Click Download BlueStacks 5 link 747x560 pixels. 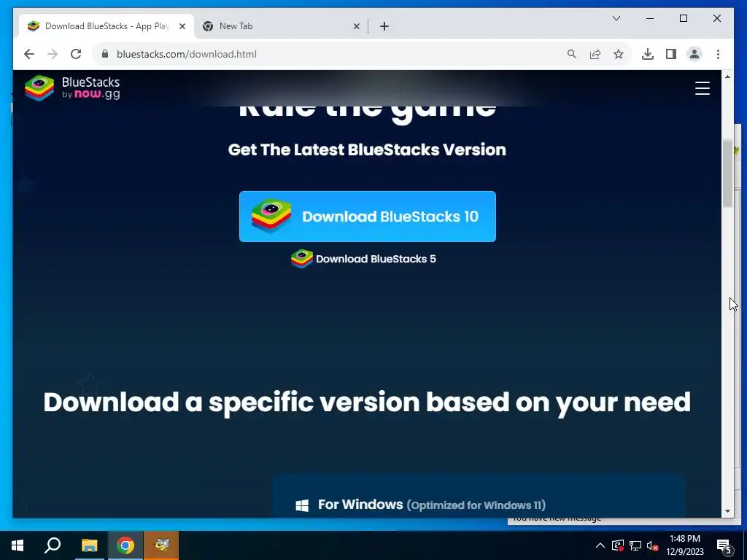363,259
